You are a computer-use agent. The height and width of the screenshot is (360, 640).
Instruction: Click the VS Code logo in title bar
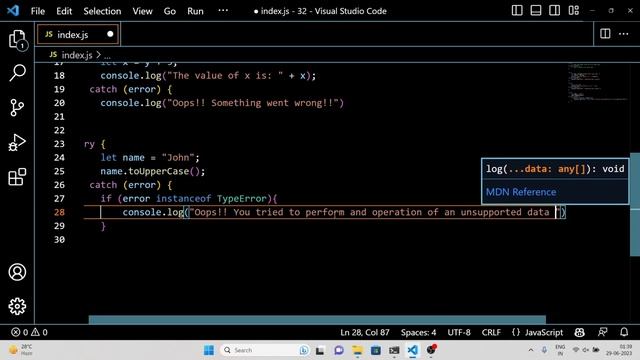[13, 11]
